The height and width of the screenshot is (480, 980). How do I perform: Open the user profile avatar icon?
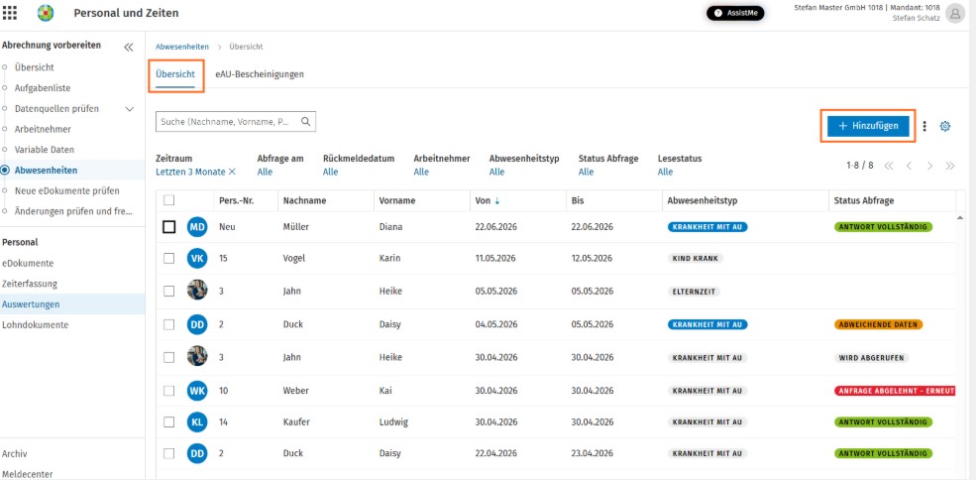[955, 13]
